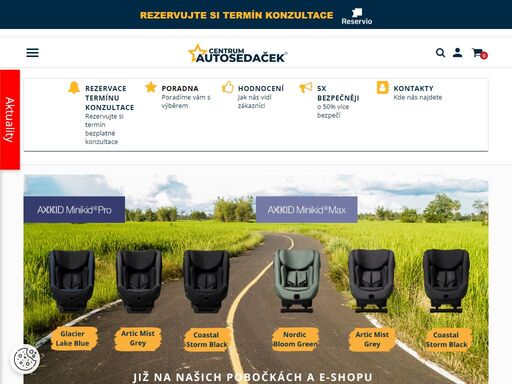This screenshot has width=512, height=384.
Task: Click the "Nordic Bloom Green" color tag
Action: tap(295, 339)
